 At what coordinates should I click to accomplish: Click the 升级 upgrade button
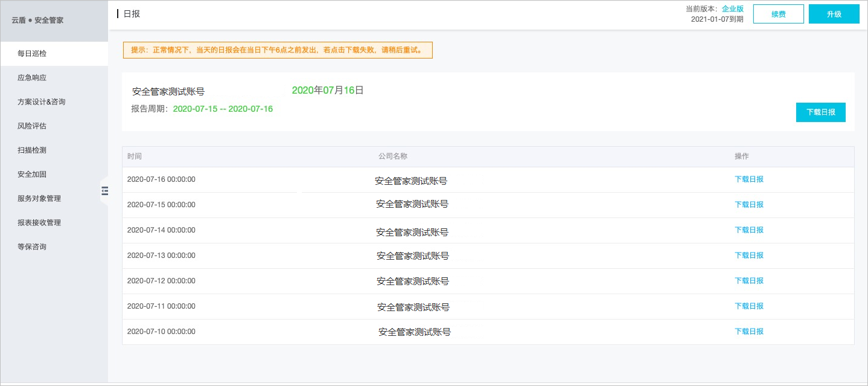tap(834, 14)
